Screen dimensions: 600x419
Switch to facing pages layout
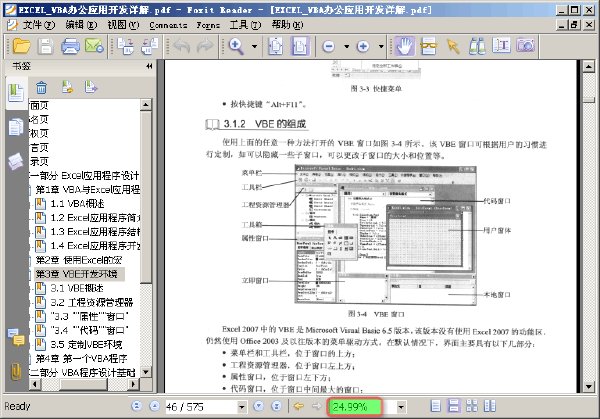490,406
